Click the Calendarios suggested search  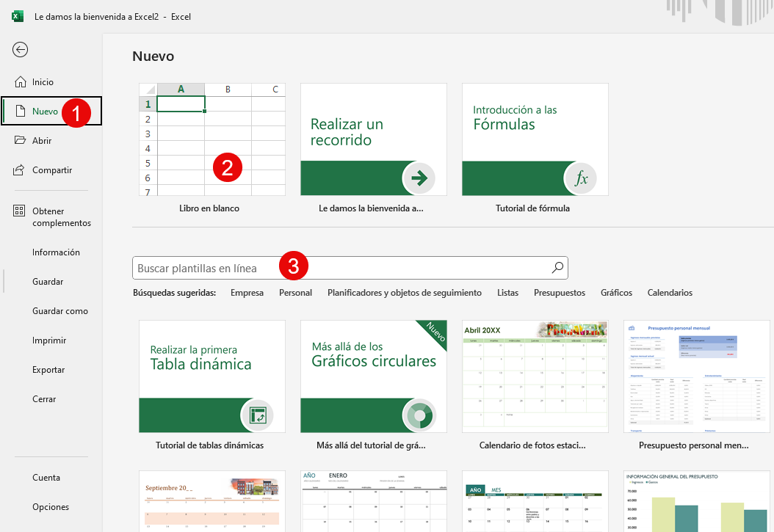670,292
